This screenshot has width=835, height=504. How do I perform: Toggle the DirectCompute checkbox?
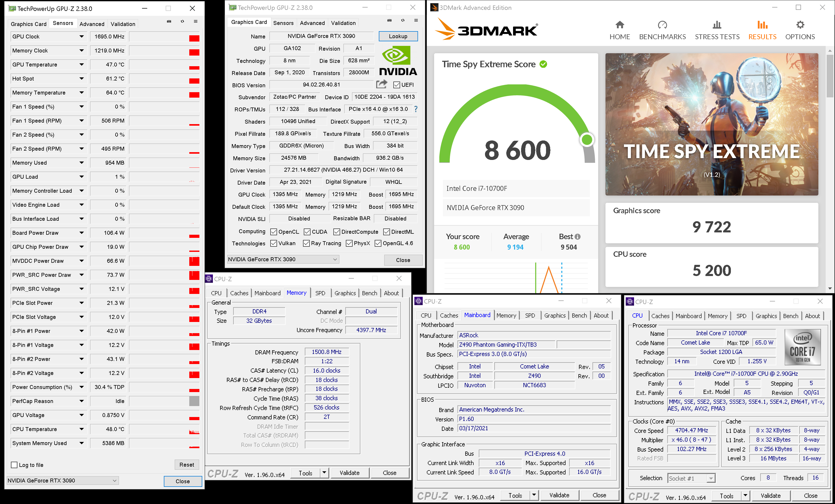336,232
